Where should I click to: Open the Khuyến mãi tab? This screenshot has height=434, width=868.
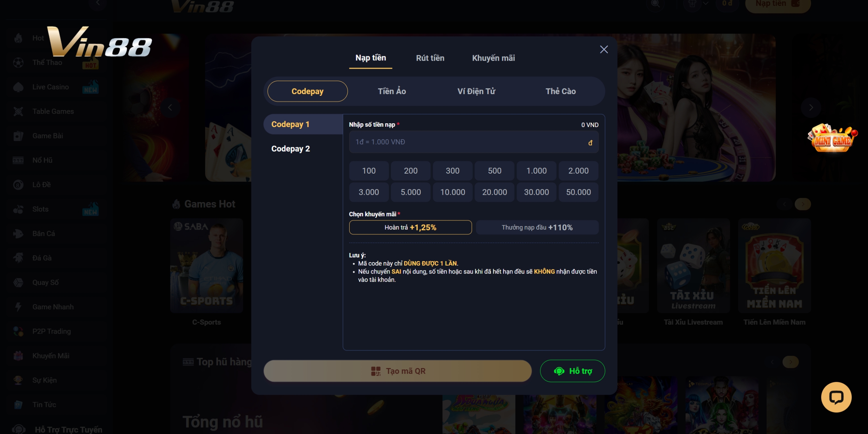pos(493,58)
